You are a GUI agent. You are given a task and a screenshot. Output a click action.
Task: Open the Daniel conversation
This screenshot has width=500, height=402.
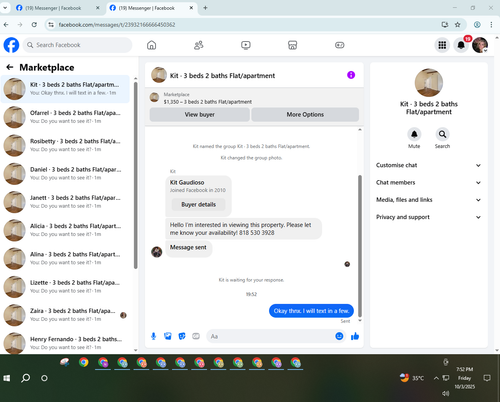click(x=65, y=174)
